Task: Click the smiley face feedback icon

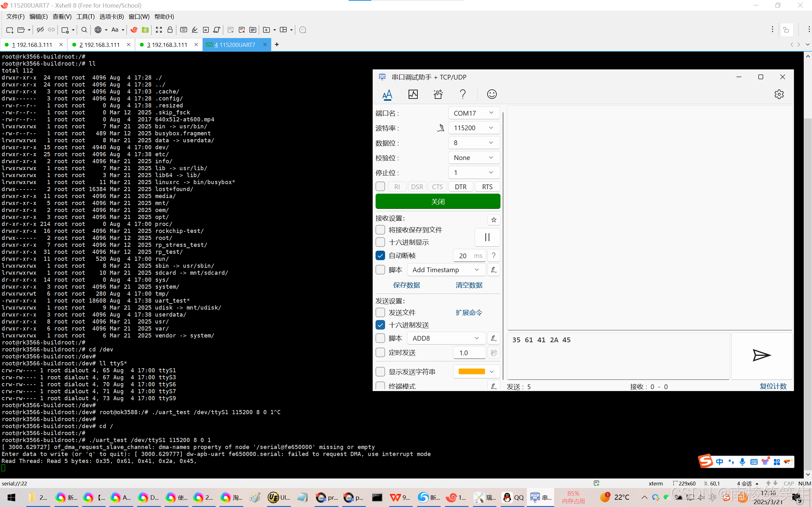Action: 492,94
